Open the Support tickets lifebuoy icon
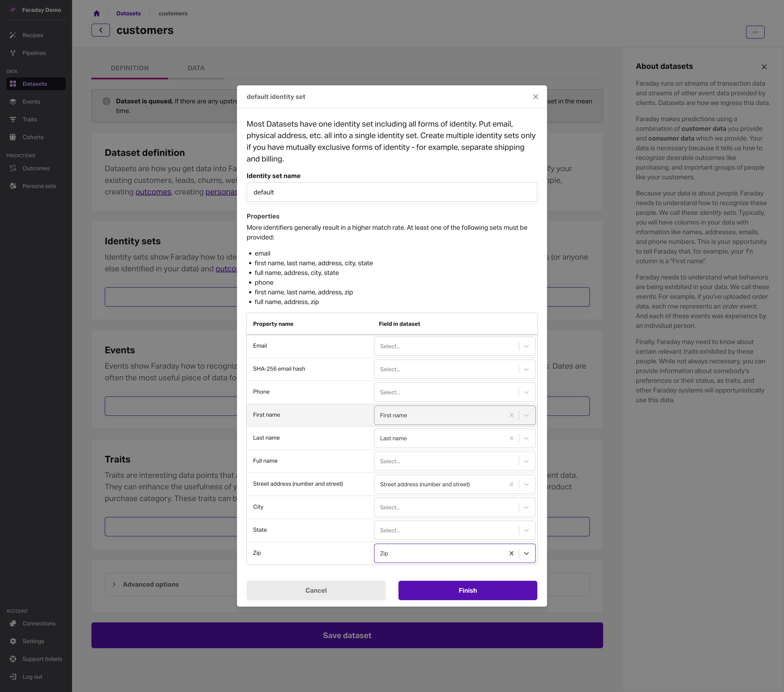The height and width of the screenshot is (692, 784). [13, 659]
